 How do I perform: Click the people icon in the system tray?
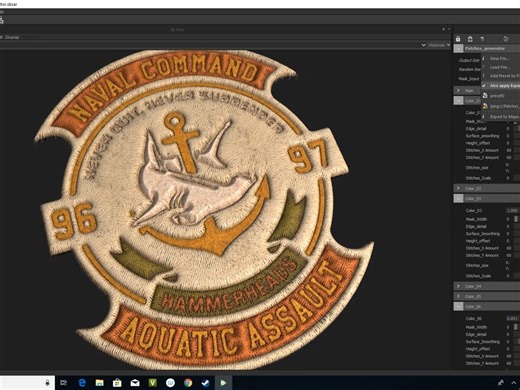coord(501,383)
